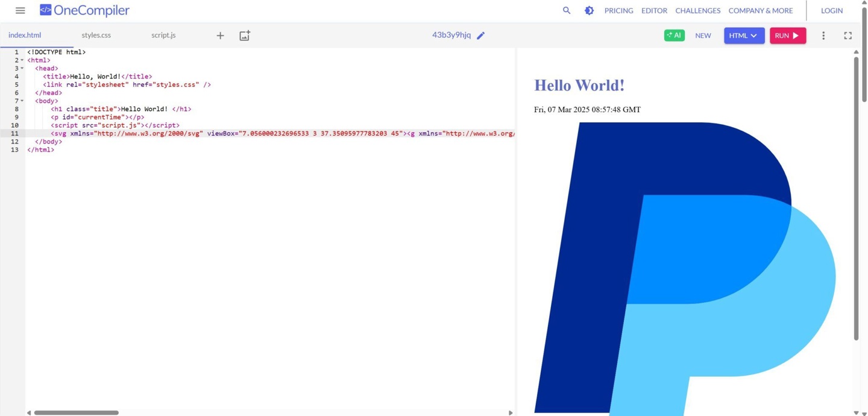Viewport: 868px width, 416px height.
Task: Click the output pane scroll-up arrow
Action: [x=856, y=52]
